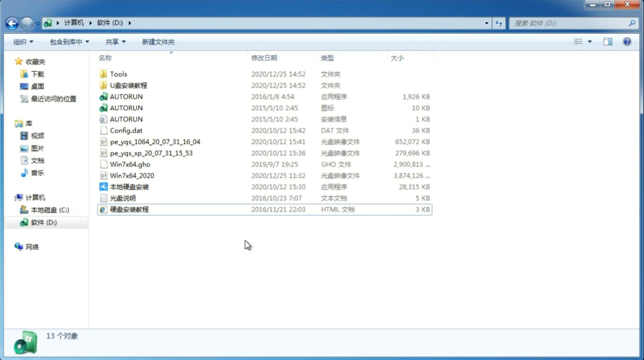Image resolution: width=644 pixels, height=360 pixels.
Task: Open 本地硬盘安装 application
Action: (x=129, y=187)
